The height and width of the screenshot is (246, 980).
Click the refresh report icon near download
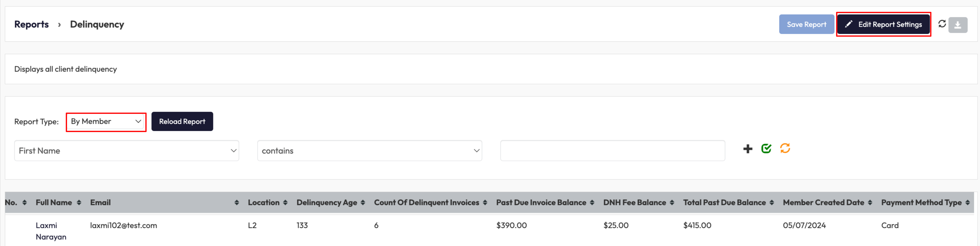942,24
